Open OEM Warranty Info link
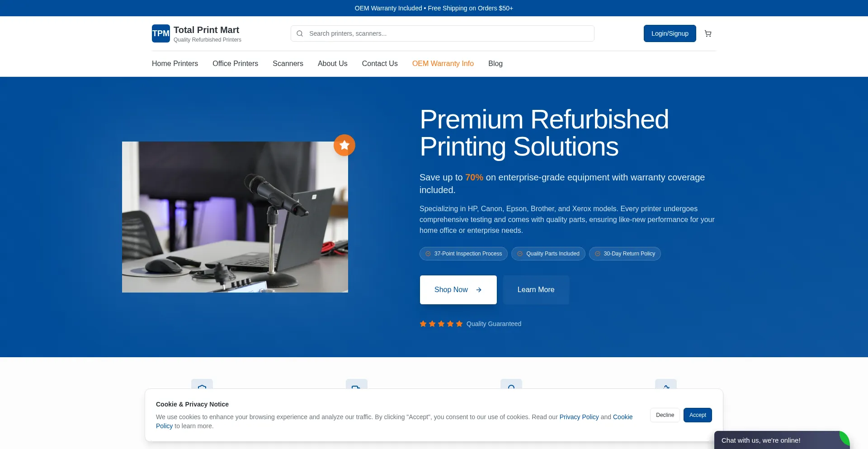This screenshot has width=868, height=449. pyautogui.click(x=443, y=64)
